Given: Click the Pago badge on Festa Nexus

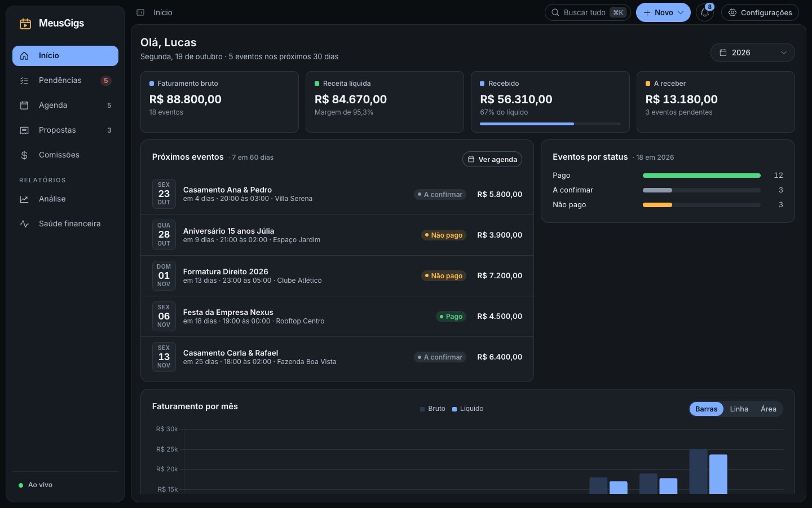Looking at the screenshot, I should 451,317.
